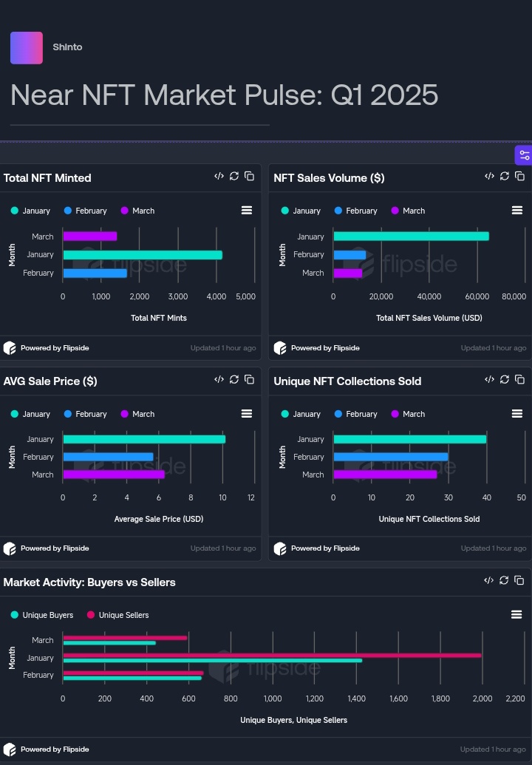
Task: Click Powered by Flipside under Unique NFT Collections
Action: click(317, 548)
